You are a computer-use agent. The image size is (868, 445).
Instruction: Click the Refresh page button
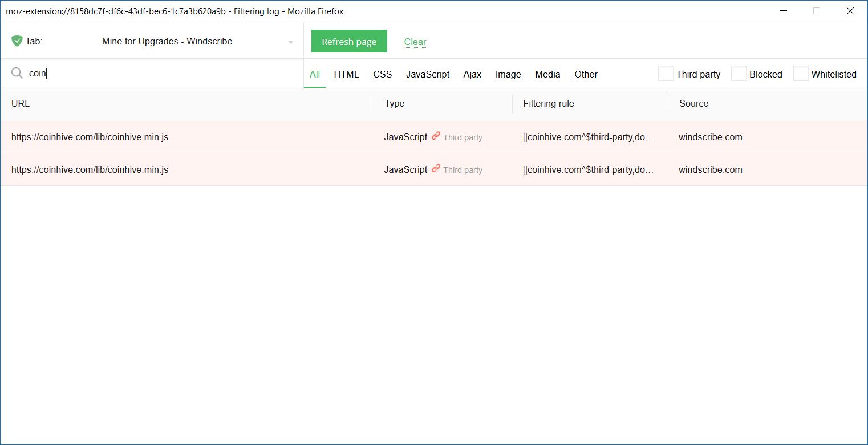click(x=349, y=41)
